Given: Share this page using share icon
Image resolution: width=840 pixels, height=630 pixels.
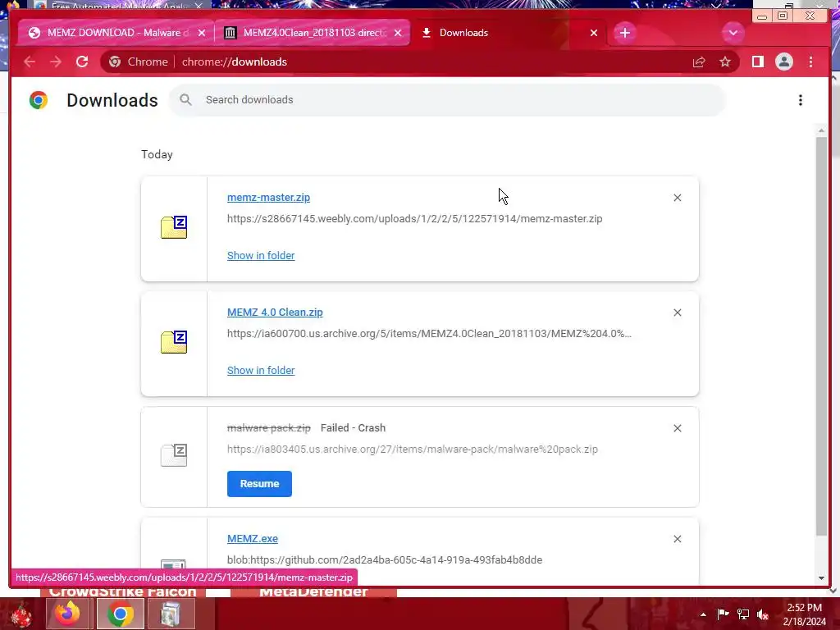Looking at the screenshot, I should coord(699,62).
